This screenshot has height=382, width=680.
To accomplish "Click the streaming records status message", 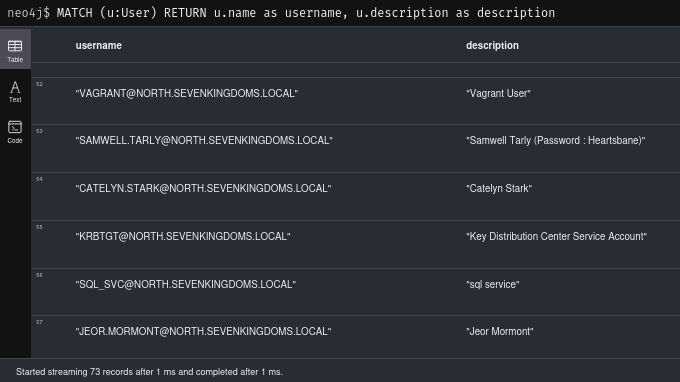I will (149, 372).
